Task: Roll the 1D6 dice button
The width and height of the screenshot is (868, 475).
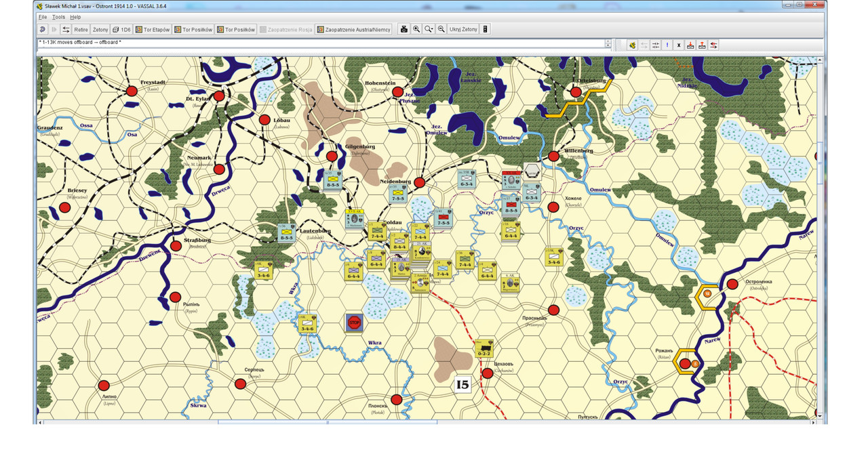Action: point(121,29)
